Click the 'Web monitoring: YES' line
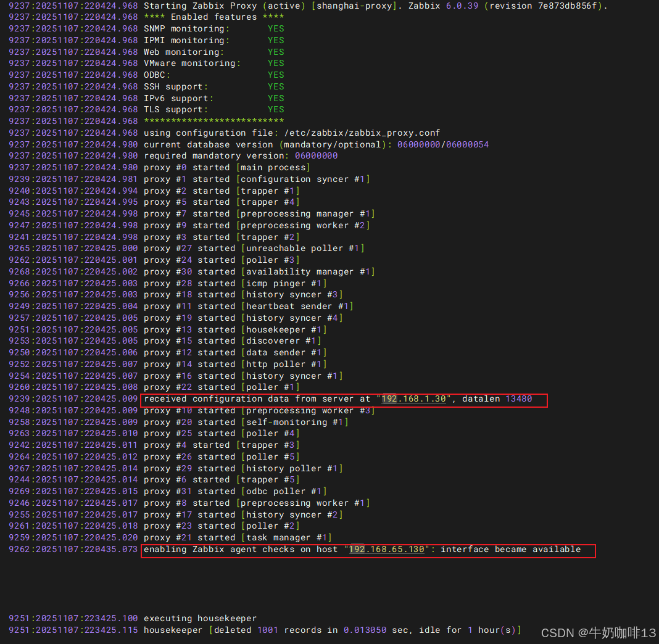This screenshot has width=659, height=644. click(x=146, y=52)
